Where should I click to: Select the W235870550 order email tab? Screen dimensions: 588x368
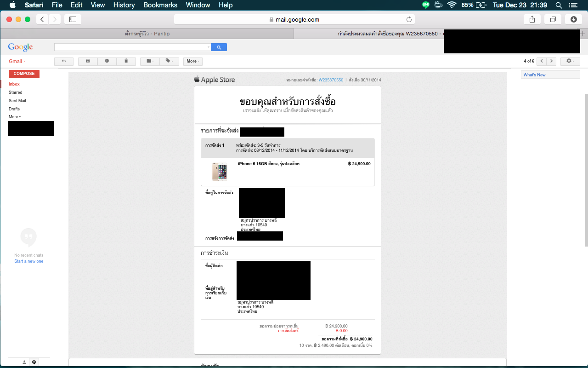(x=390, y=34)
